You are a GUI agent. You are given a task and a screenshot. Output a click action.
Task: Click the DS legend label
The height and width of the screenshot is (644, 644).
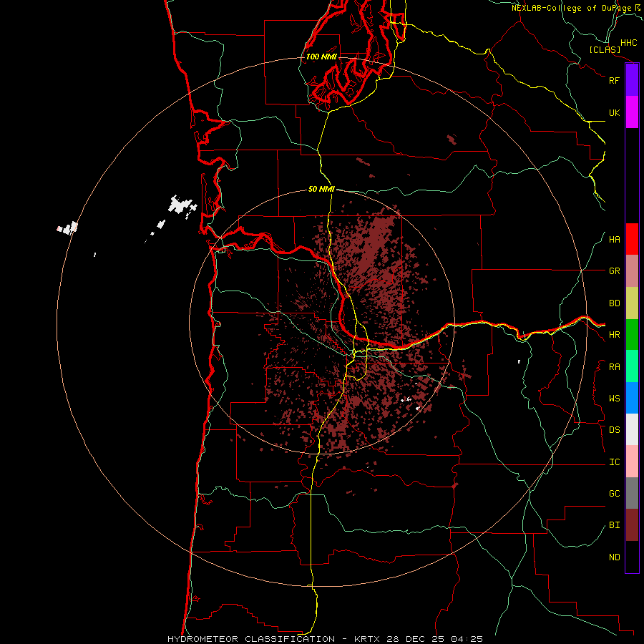(x=615, y=430)
